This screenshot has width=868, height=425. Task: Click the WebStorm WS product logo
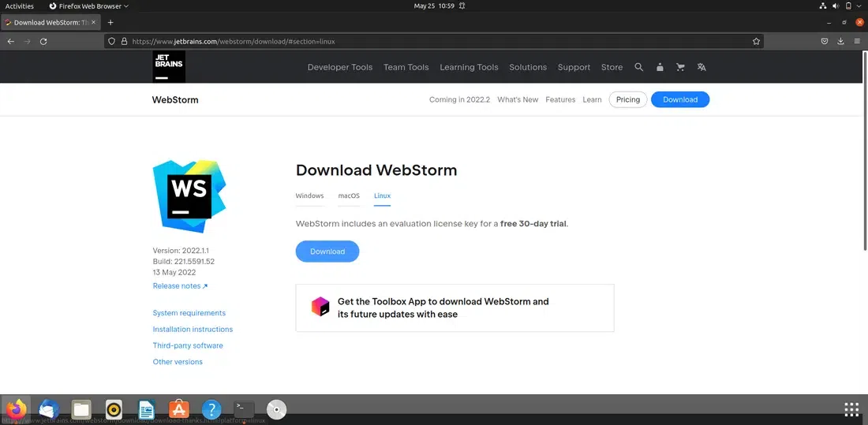coord(189,196)
